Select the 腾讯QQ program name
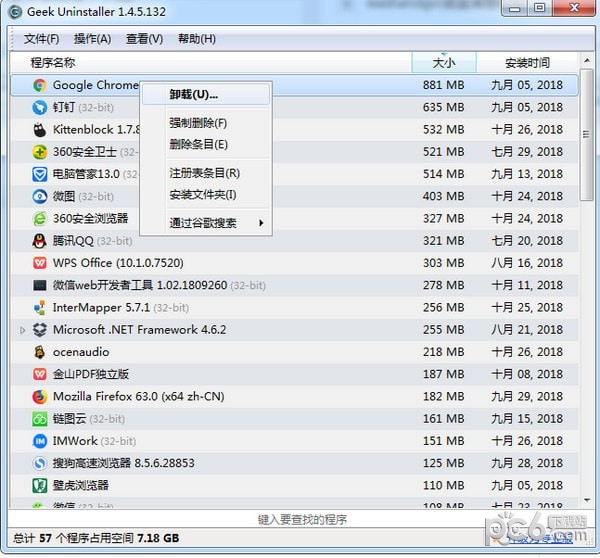Image resolution: width=600 pixels, height=558 pixels. [x=73, y=241]
